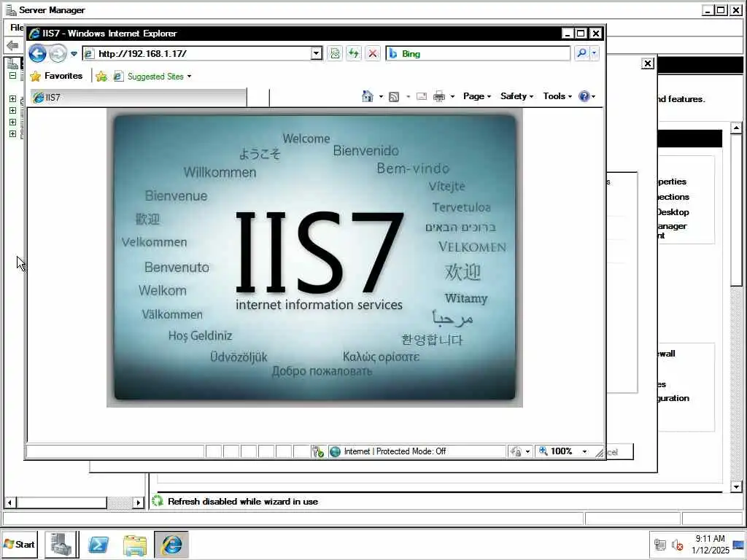Stop loading with the red X
Screen dimensions: 747x560
coord(373,53)
